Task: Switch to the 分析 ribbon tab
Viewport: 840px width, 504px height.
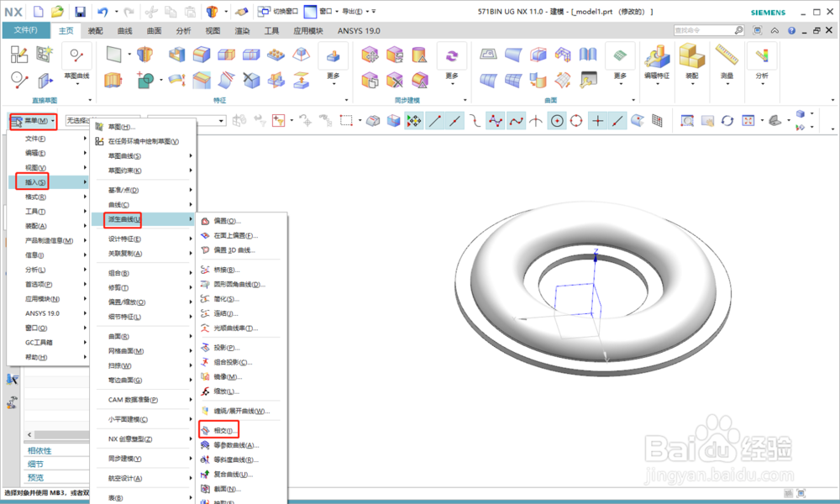Action: 183,30
